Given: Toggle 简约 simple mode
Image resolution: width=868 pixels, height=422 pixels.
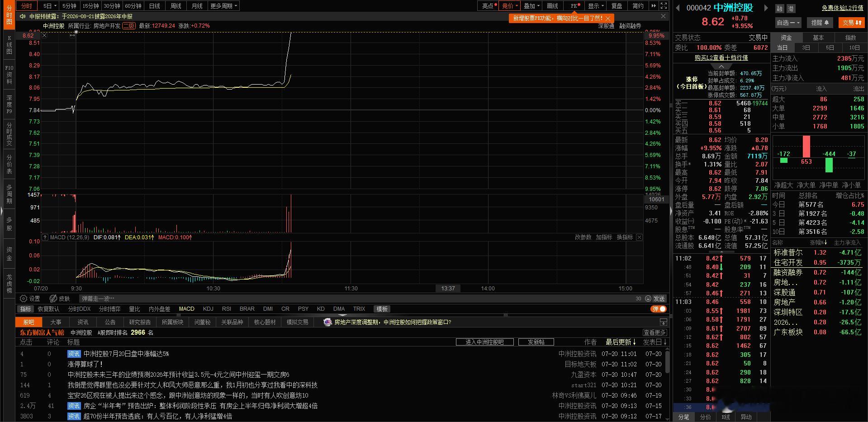Looking at the screenshot, I should coord(638,6).
